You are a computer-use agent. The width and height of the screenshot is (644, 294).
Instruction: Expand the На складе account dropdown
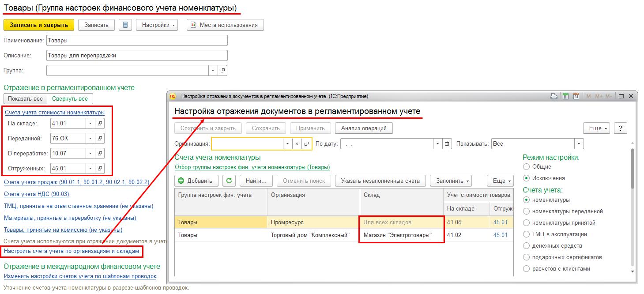pos(90,124)
